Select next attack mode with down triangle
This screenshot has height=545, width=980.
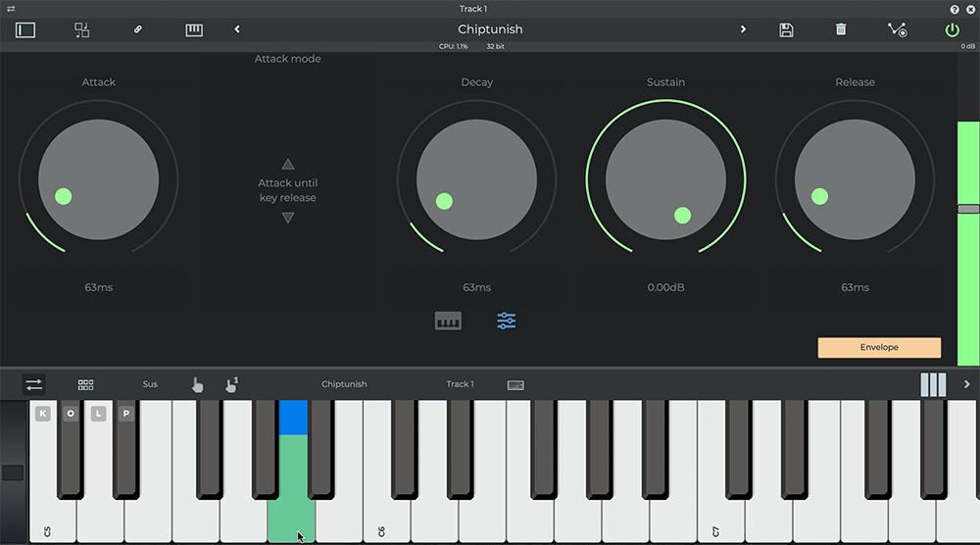288,218
